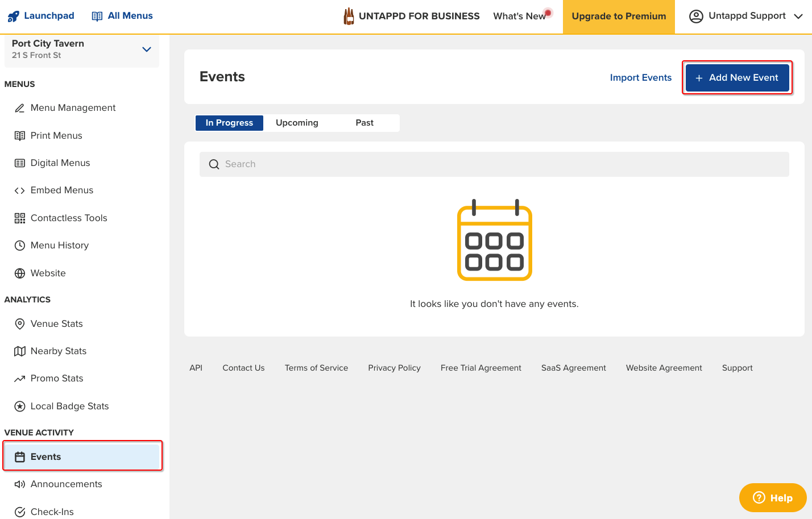Switch to the Upcoming events tab

pos(297,123)
